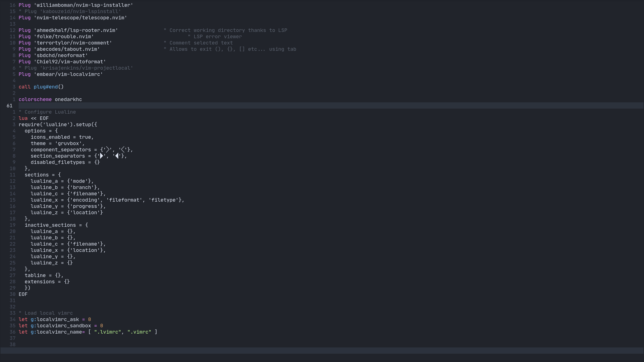Click the 'colorscheme onedarkhc' line
The height and width of the screenshot is (362, 644).
[50, 99]
